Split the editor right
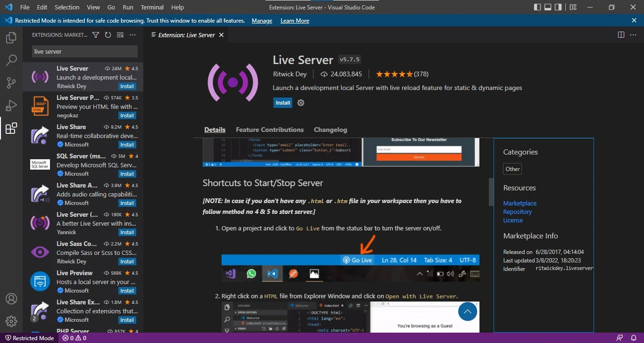The height and width of the screenshot is (343, 644). (621, 35)
